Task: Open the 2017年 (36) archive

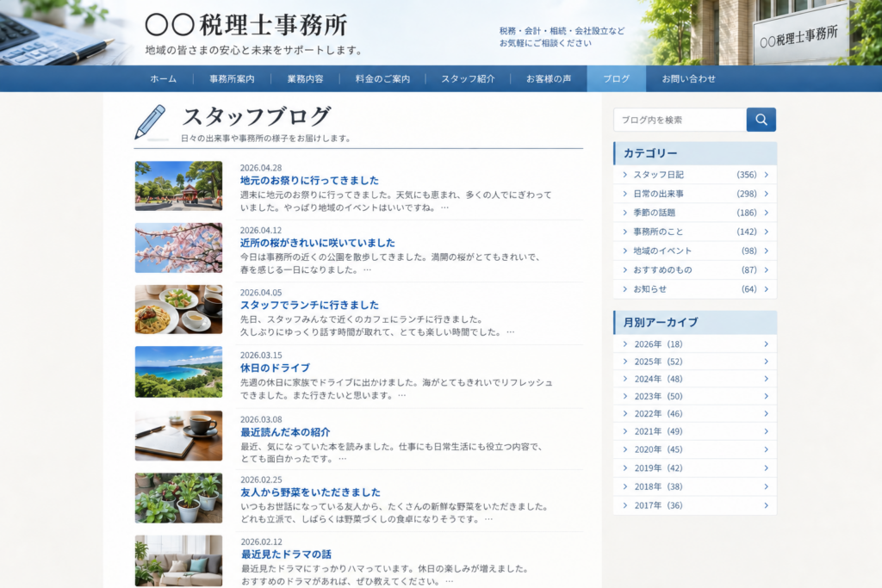Action: click(x=695, y=505)
